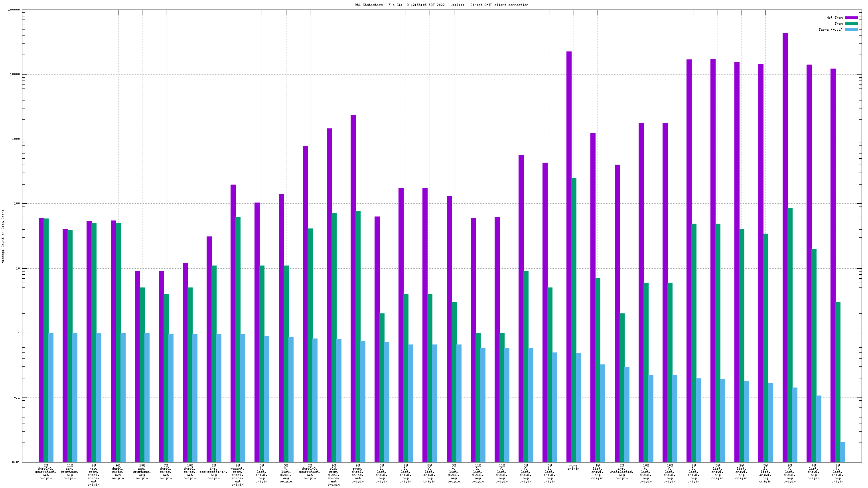Click the ips.backscatterer.org axis label
The width and height of the screenshot is (868, 488).
[214, 472]
